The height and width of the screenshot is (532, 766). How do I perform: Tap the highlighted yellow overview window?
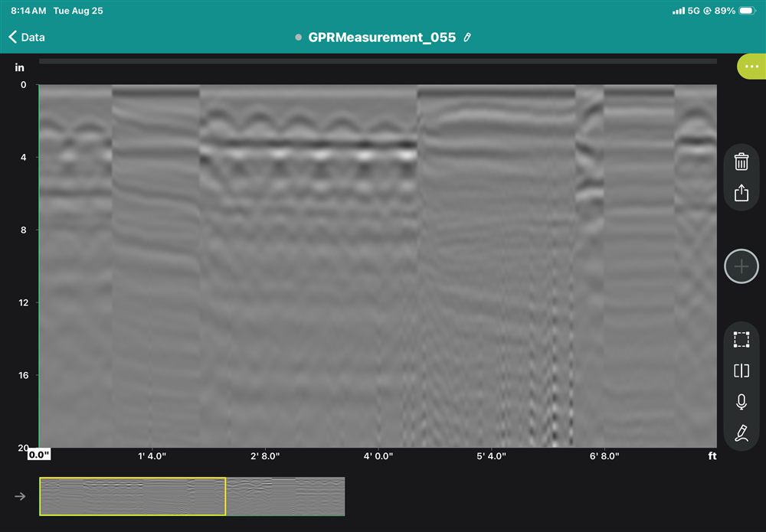point(133,496)
